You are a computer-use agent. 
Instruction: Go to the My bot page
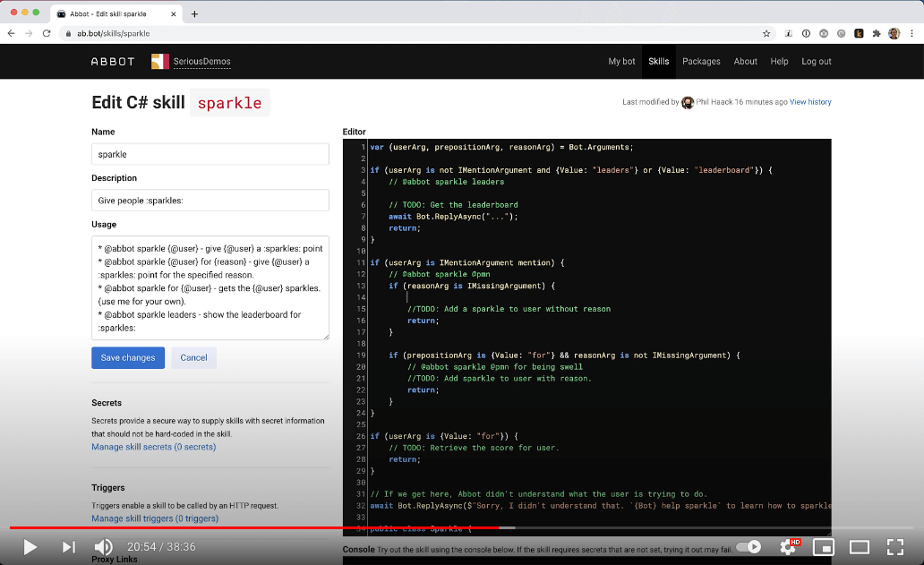click(621, 62)
